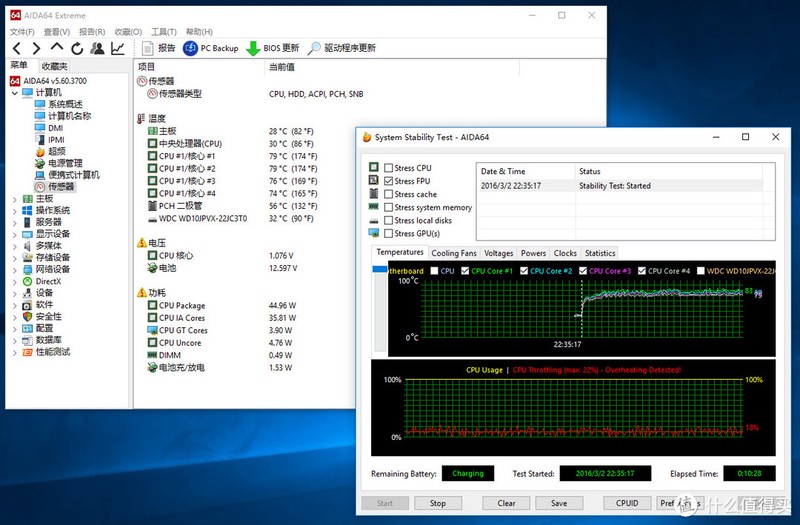The image size is (800, 525).
Task: Select 传感器 sensor tree item
Action: pyautogui.click(x=61, y=187)
